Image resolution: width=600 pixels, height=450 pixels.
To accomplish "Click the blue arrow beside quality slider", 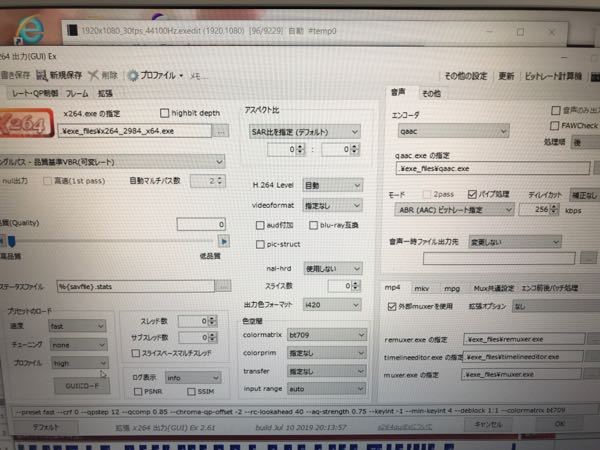I will [224, 241].
